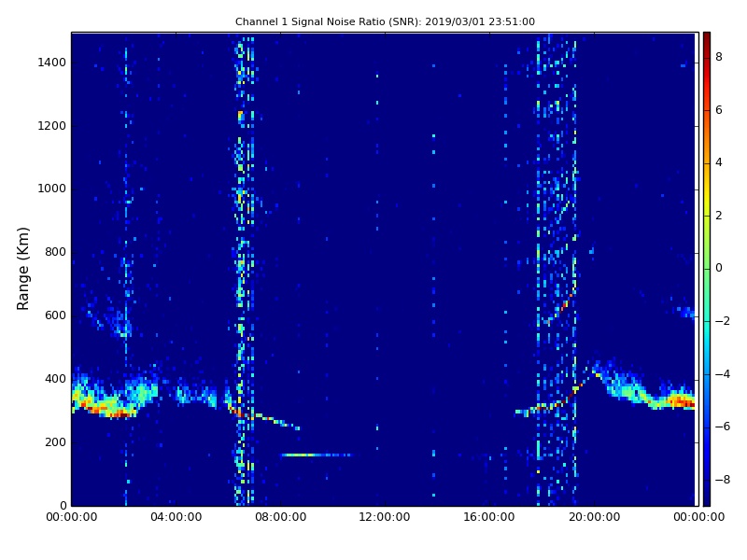Select the 12:00:00 x-axis tick label
The height and width of the screenshot is (560, 747).
tap(385, 516)
